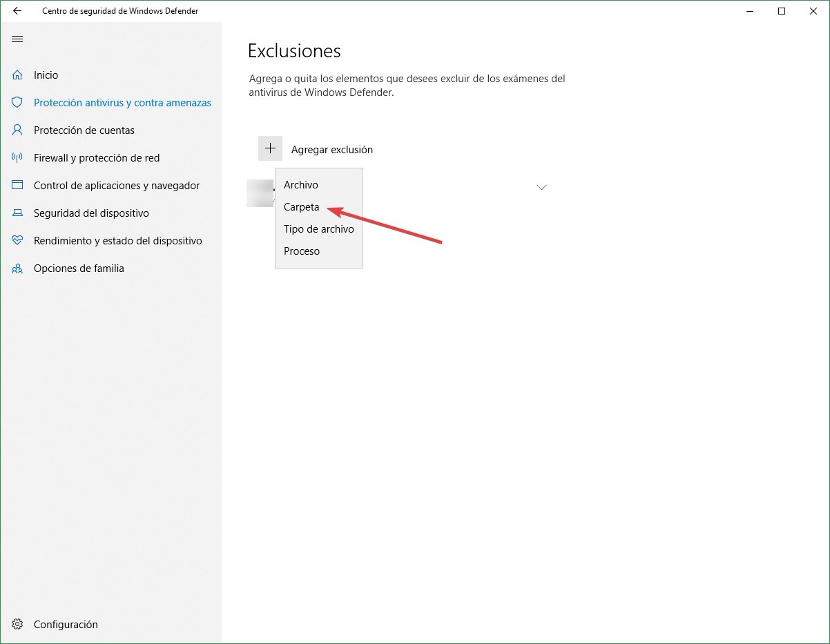This screenshot has width=830, height=644.
Task: Choose Proceso from the exclusion list
Action: [302, 251]
